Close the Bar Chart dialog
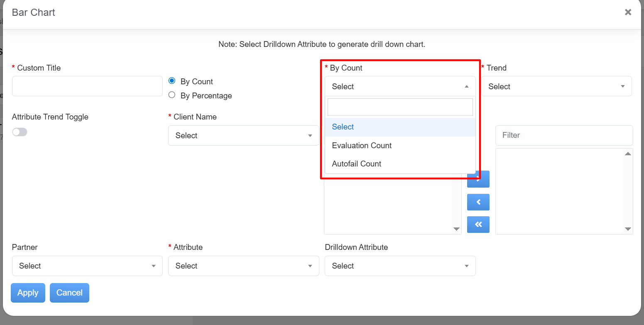 (628, 12)
